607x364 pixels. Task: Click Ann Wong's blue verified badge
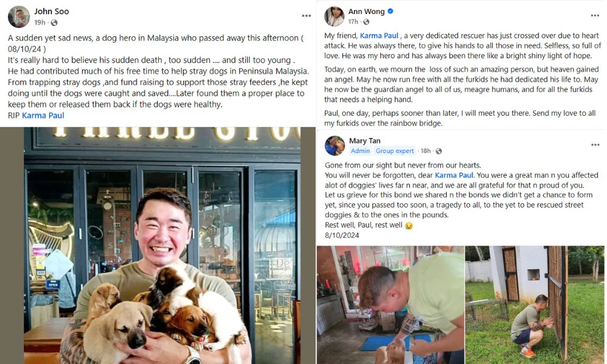coord(390,11)
